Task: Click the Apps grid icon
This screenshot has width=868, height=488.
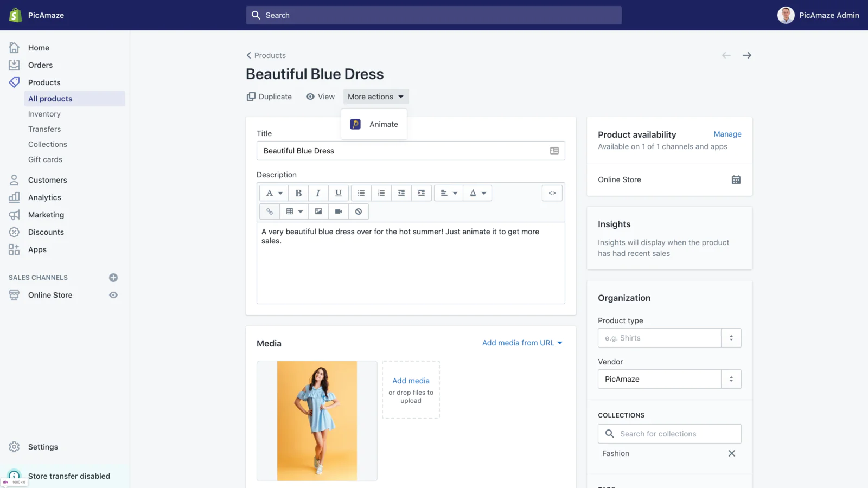Action: [14, 249]
